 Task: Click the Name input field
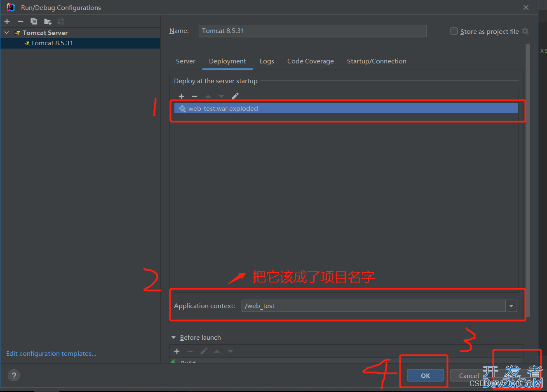[x=312, y=31]
